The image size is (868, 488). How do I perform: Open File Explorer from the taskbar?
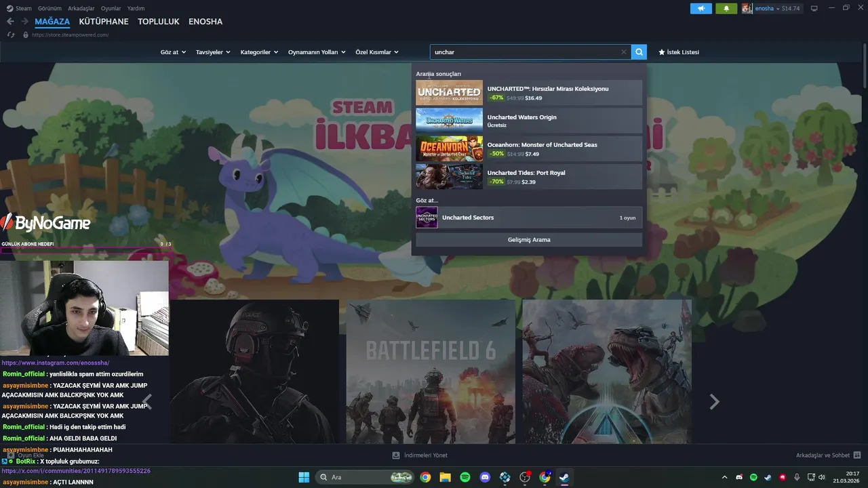pos(445,477)
